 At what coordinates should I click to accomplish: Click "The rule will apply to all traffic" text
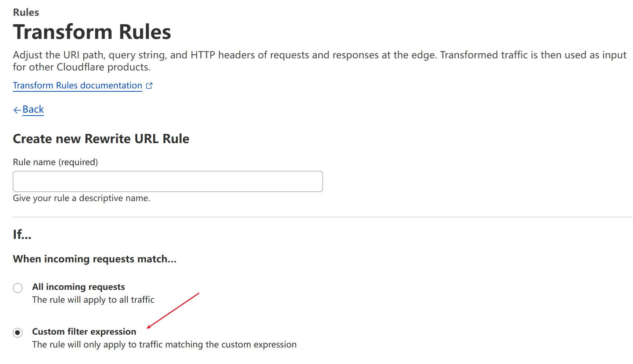click(93, 300)
